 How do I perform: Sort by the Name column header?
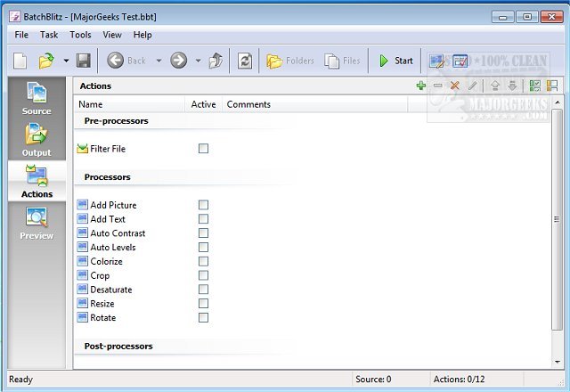pos(129,104)
